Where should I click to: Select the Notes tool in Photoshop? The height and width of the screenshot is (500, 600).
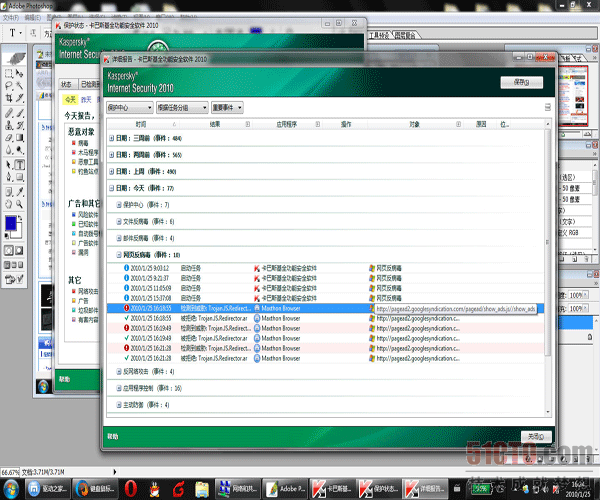[x=8, y=192]
